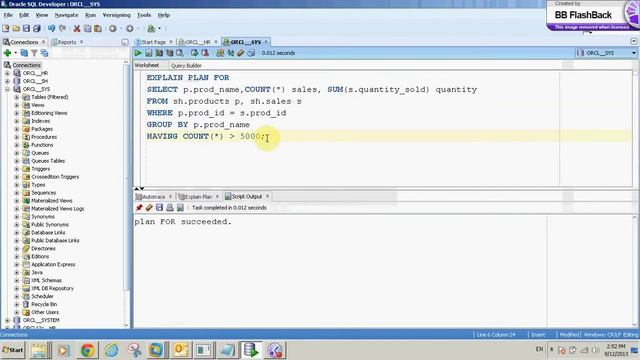Click the Rollback icon in worksheet toolbar
Screen dimensions: 640x360
[205, 53]
